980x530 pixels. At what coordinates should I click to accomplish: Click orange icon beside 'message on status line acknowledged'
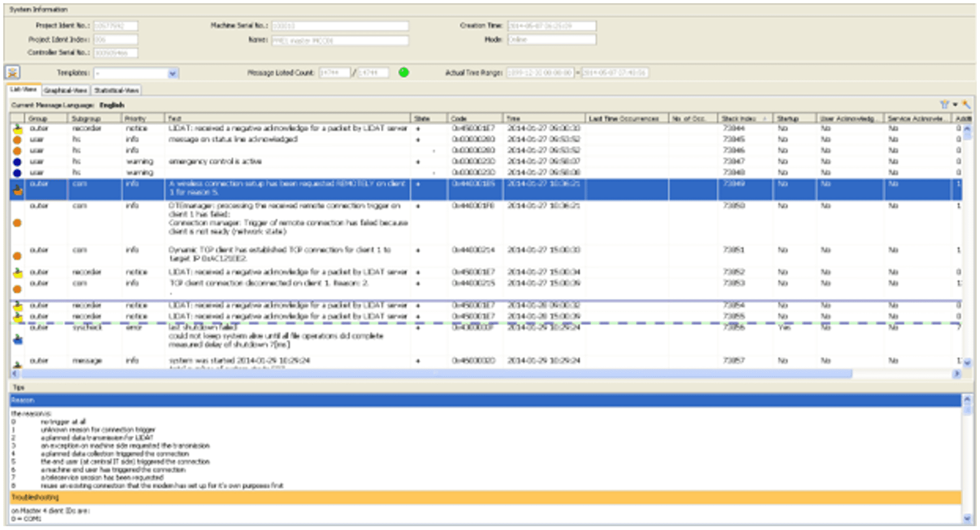[17, 140]
